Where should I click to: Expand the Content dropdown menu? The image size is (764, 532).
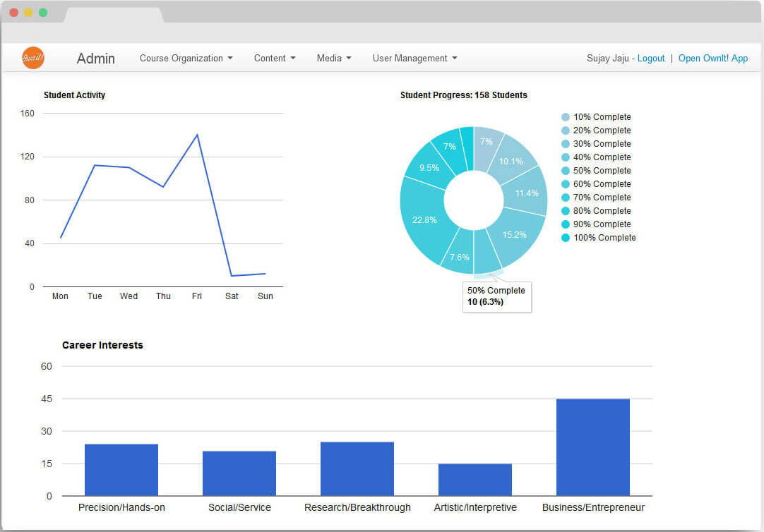tap(275, 59)
